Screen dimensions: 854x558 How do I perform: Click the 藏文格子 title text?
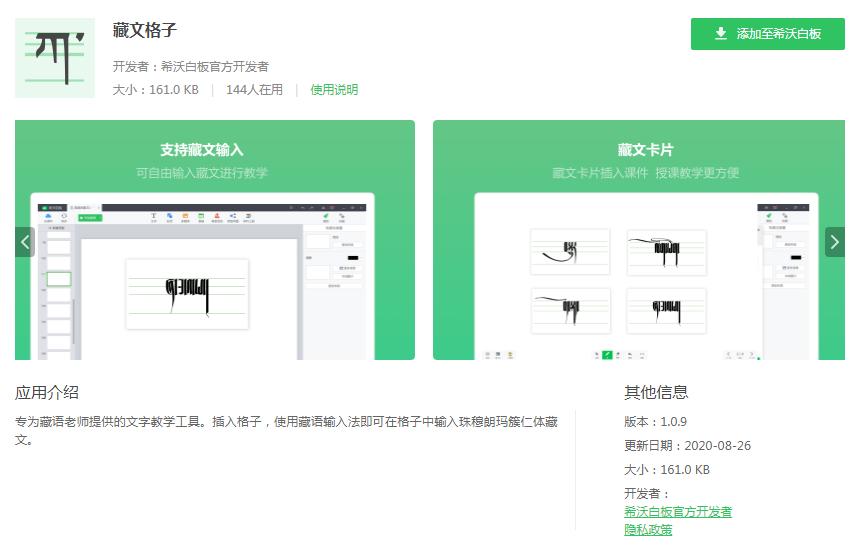pyautogui.click(x=144, y=30)
